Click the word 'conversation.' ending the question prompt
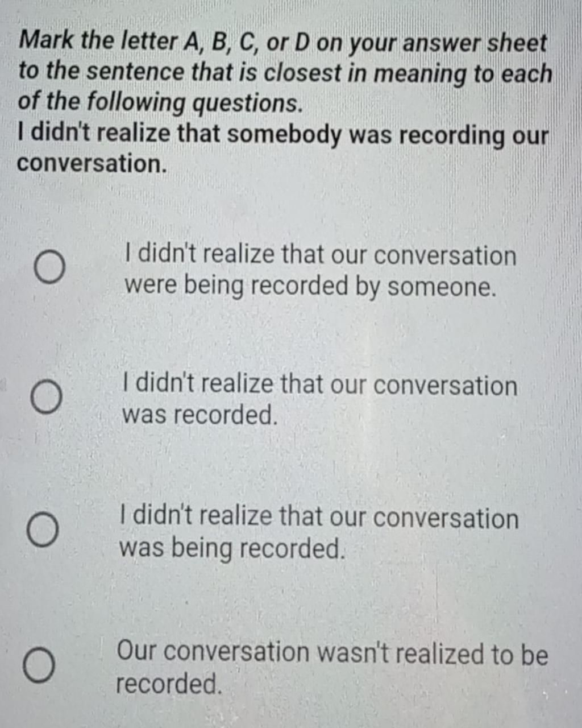Screen dimensions: 582x728 click(x=92, y=164)
